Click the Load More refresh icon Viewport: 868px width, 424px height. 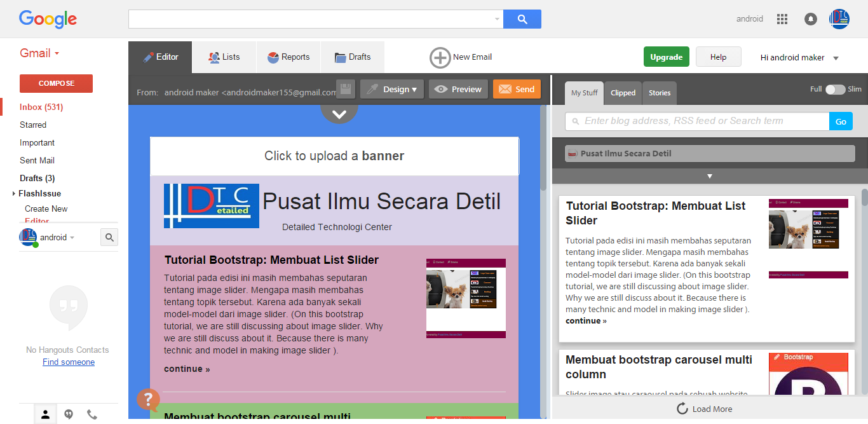pos(682,409)
